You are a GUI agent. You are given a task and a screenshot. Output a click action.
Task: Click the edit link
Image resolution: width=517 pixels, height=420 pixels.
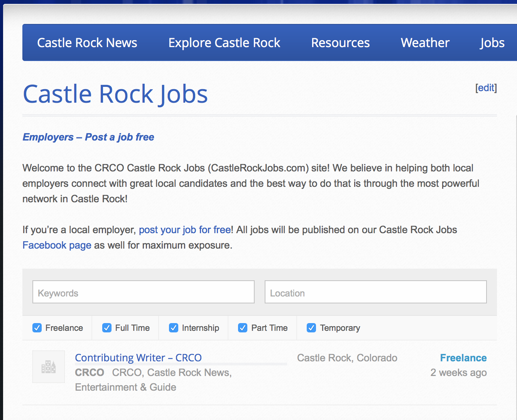(486, 88)
